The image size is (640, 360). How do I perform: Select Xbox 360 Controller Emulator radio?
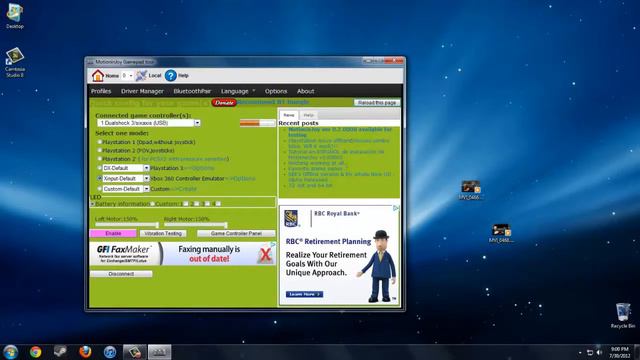tap(99, 178)
